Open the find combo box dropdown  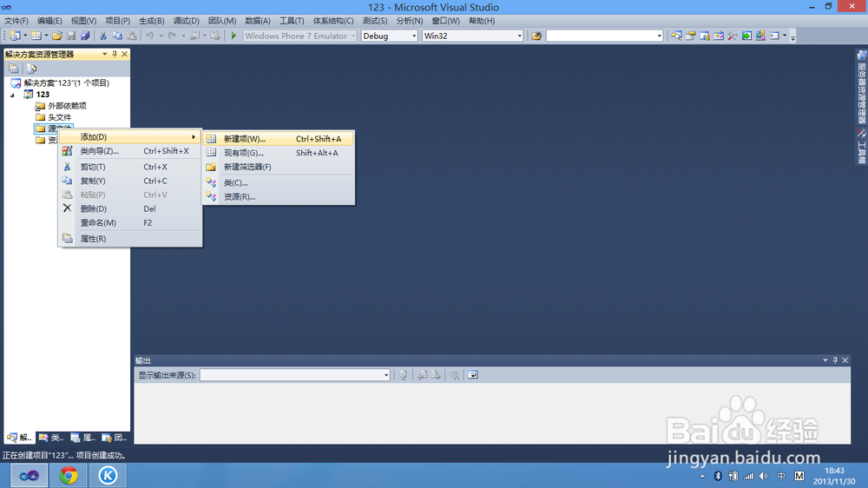[659, 36]
